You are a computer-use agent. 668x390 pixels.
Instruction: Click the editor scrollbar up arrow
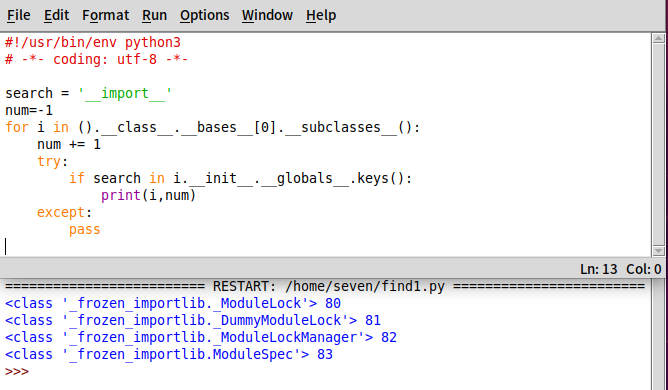(658, 38)
